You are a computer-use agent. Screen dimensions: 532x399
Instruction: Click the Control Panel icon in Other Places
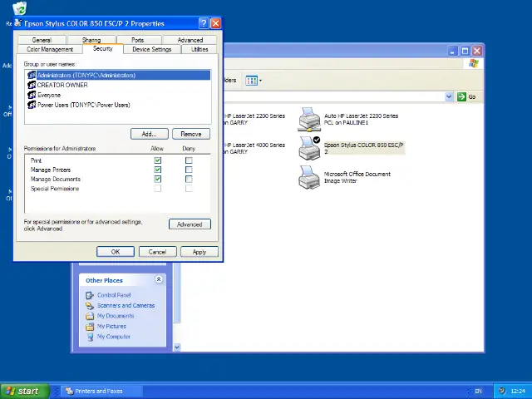coord(90,295)
